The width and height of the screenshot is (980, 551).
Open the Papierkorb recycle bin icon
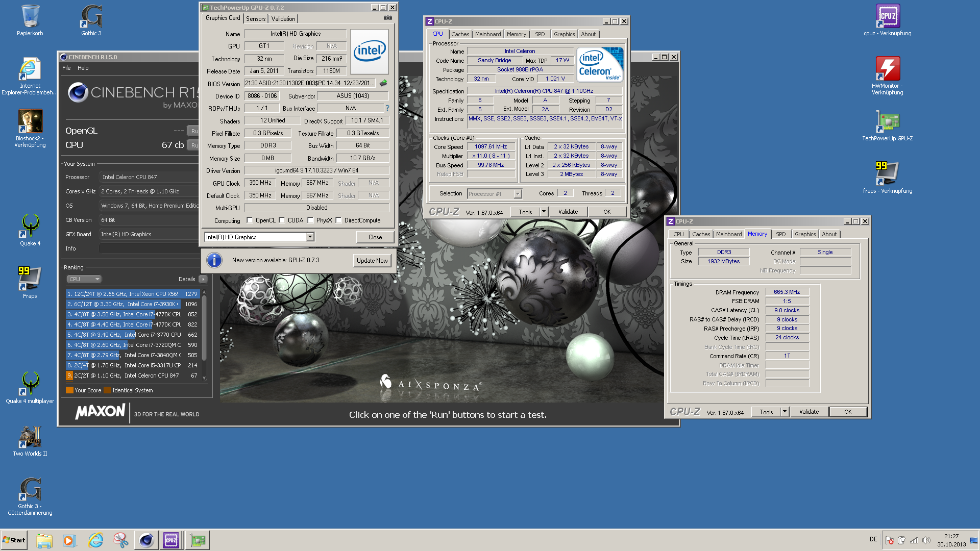(30, 20)
